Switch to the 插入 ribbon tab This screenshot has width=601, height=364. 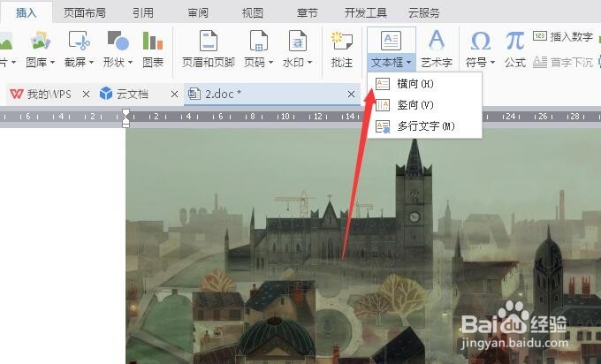click(26, 13)
